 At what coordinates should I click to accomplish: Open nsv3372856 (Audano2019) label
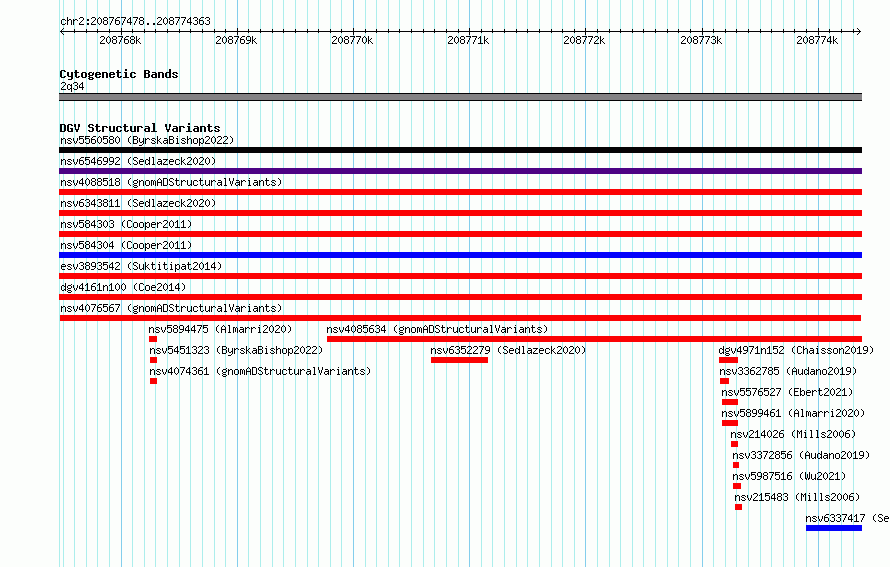coord(801,455)
